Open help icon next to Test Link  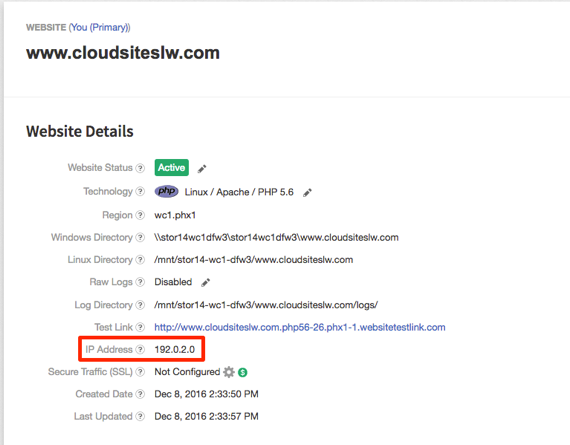coord(140,327)
